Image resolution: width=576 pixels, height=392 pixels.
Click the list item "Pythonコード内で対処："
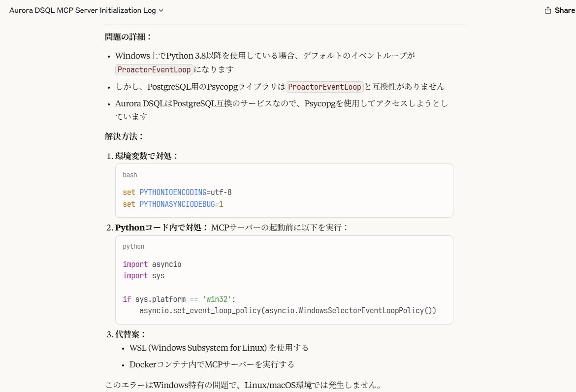[161, 228]
